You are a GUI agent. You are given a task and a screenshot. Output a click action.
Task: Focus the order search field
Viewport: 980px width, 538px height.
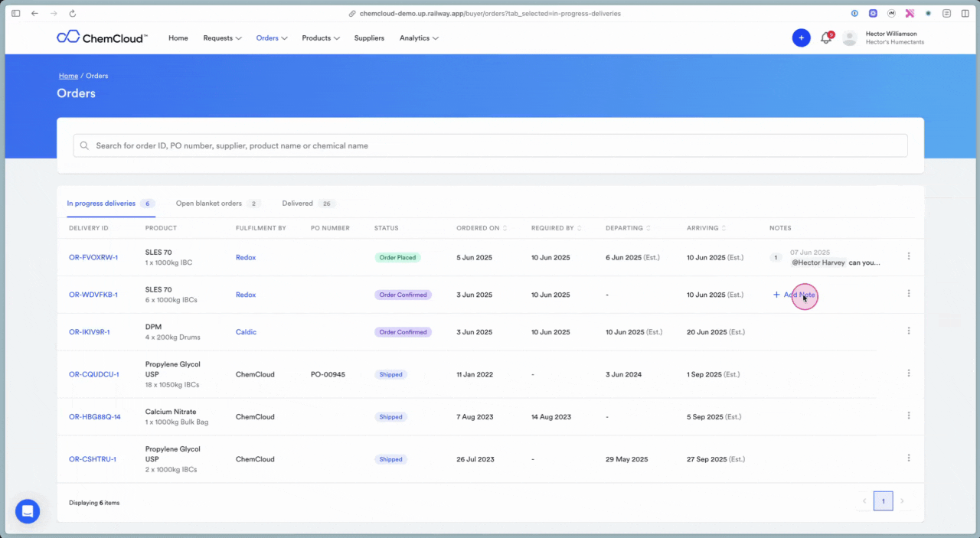click(x=490, y=145)
